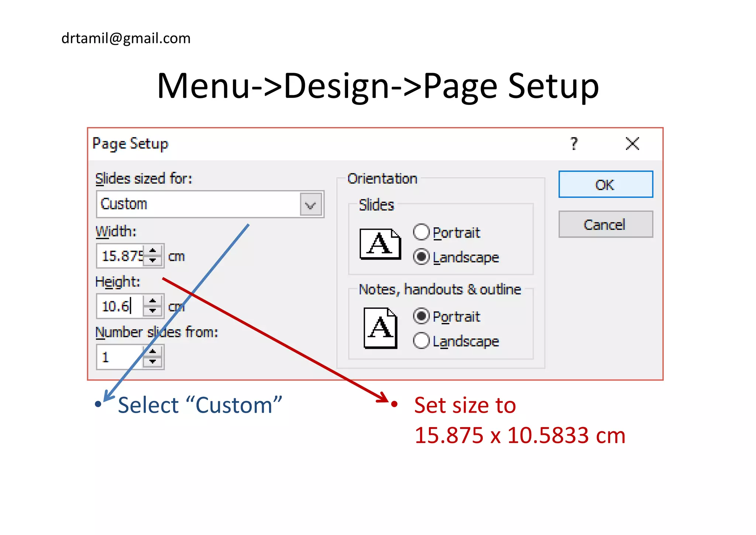Select Landscape for Slides orientation
This screenshot has width=756, height=535.
click(x=421, y=256)
